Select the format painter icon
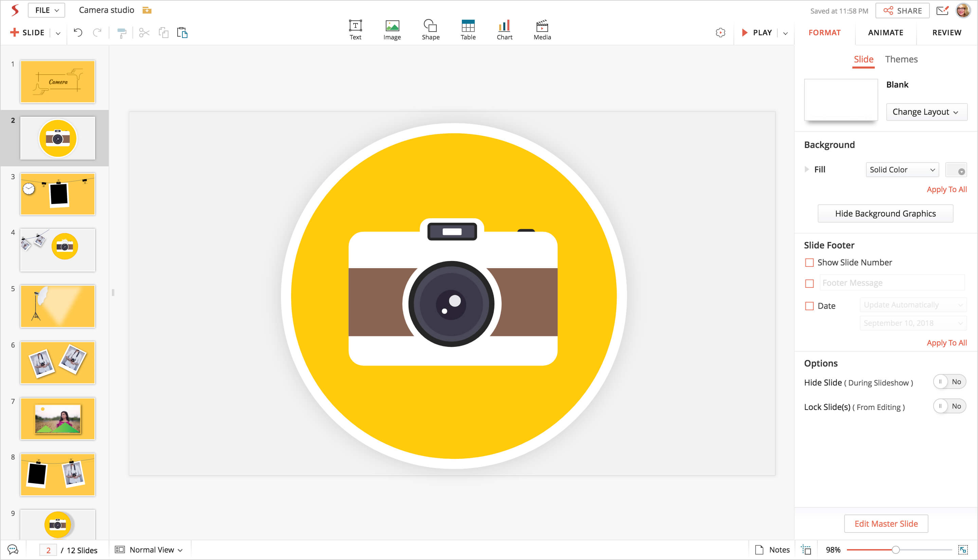The width and height of the screenshot is (978, 560). click(122, 33)
